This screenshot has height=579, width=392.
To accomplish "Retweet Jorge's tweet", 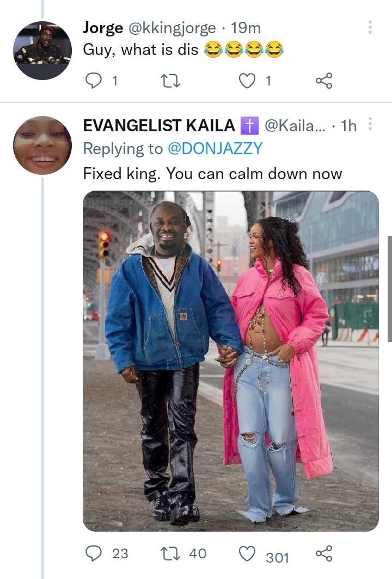I will click(x=171, y=81).
